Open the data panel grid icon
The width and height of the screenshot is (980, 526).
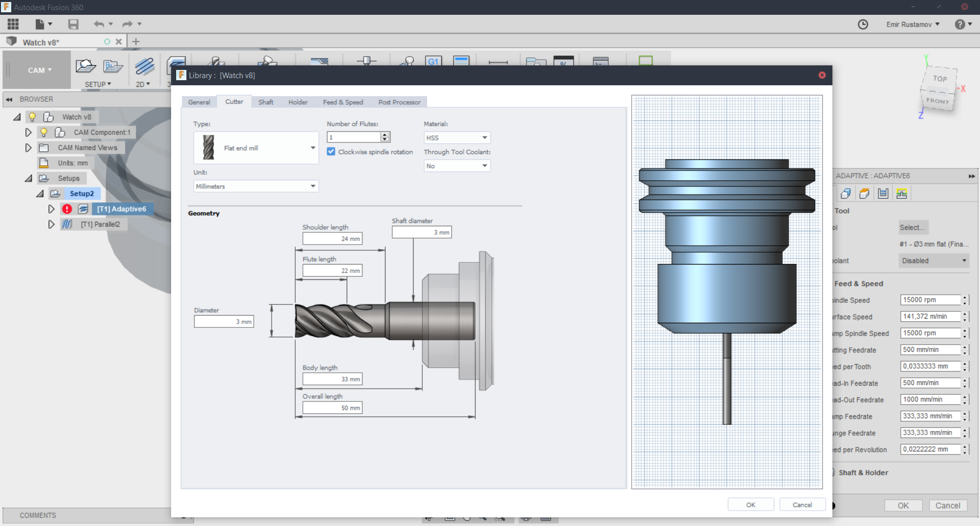point(13,24)
